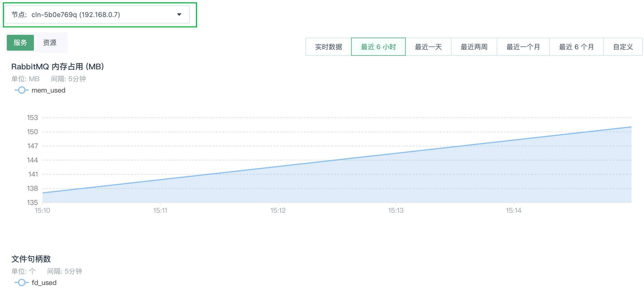The height and width of the screenshot is (296, 644).
Task: Choose the 自定义 custom time range
Action: (623, 47)
